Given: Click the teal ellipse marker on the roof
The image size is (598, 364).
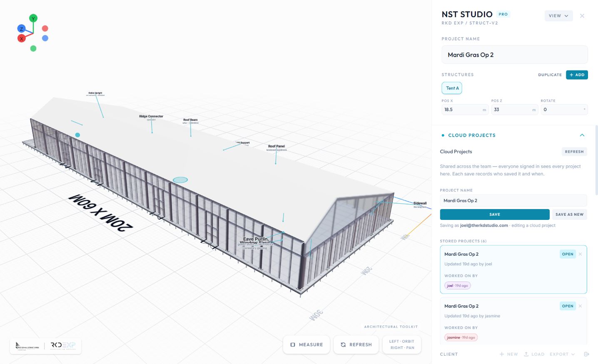Looking at the screenshot, I should (x=180, y=180).
